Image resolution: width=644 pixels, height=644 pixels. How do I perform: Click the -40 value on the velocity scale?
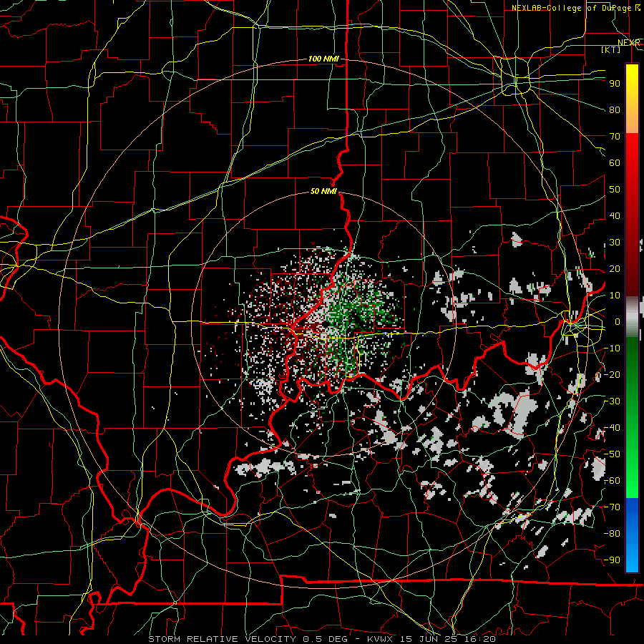(612, 428)
